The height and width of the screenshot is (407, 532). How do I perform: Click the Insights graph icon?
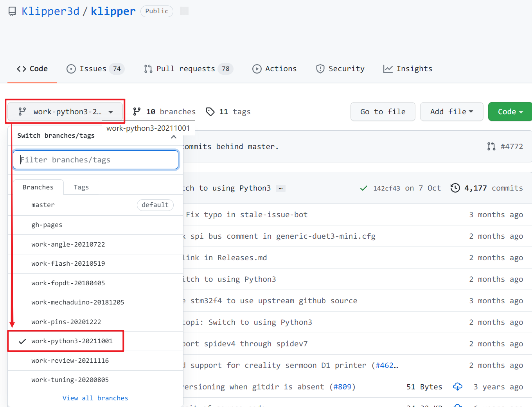pyautogui.click(x=388, y=69)
